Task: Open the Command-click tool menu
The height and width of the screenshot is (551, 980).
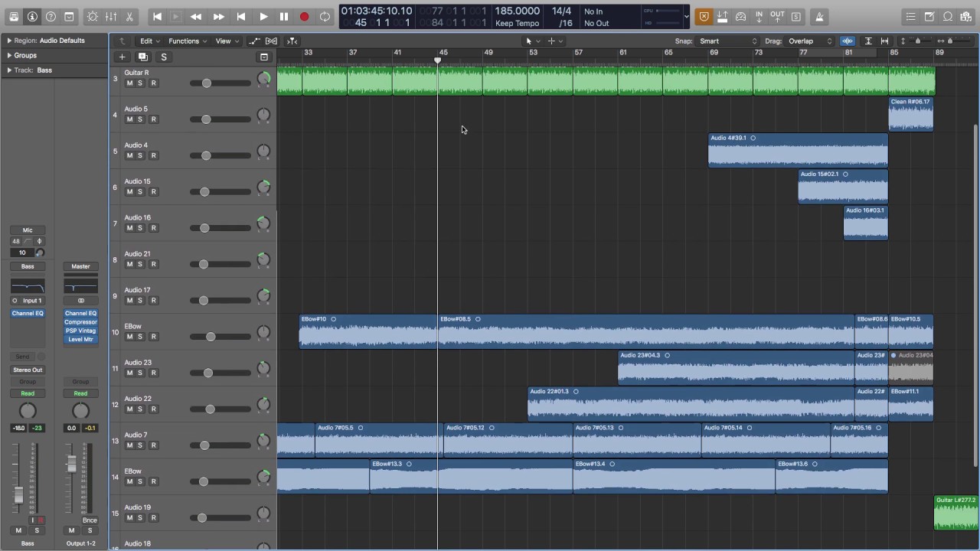Action: pos(554,41)
